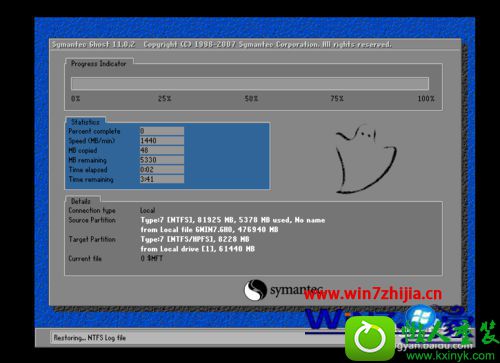The image size is (500, 363).
Task: Click the line 'from Local file GWIN7.GHO'
Action: pyautogui.click(x=209, y=230)
